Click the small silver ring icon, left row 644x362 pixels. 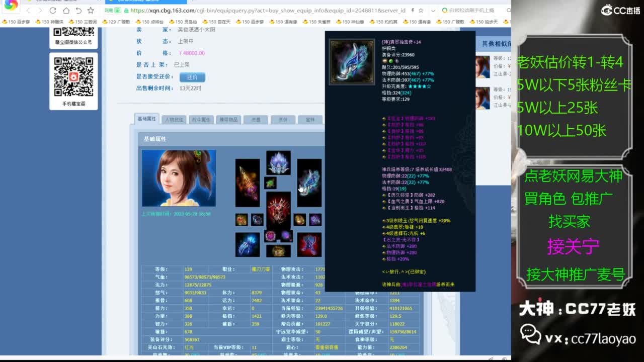(257, 220)
